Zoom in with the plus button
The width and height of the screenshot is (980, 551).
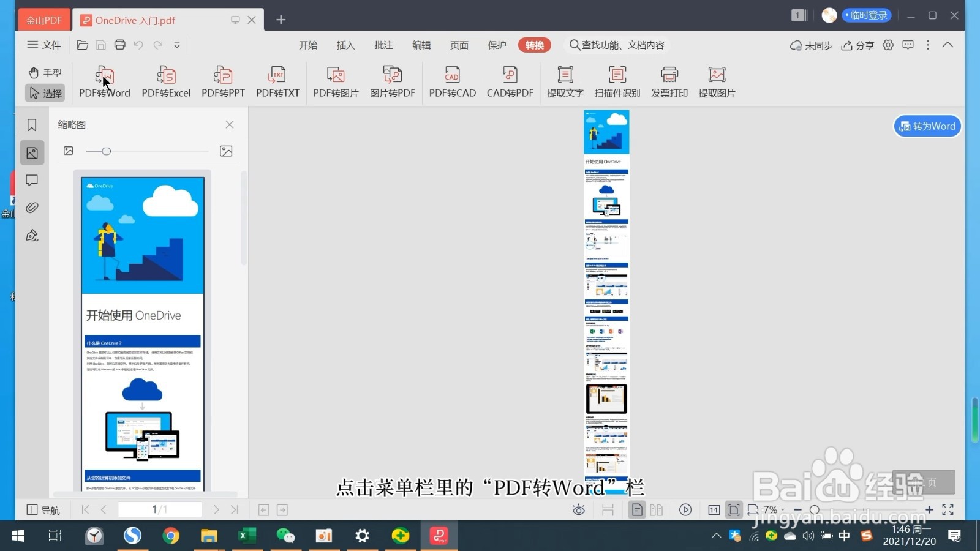(x=929, y=509)
